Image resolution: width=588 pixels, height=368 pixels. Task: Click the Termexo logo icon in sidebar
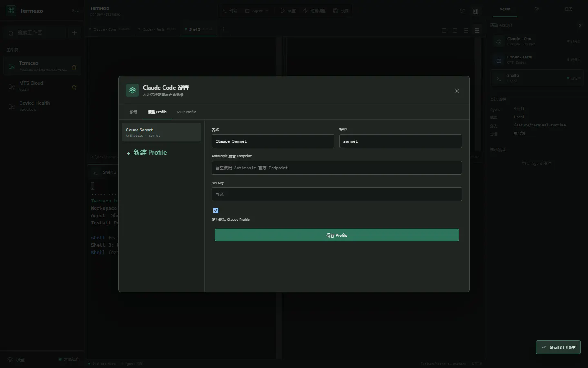11,11
